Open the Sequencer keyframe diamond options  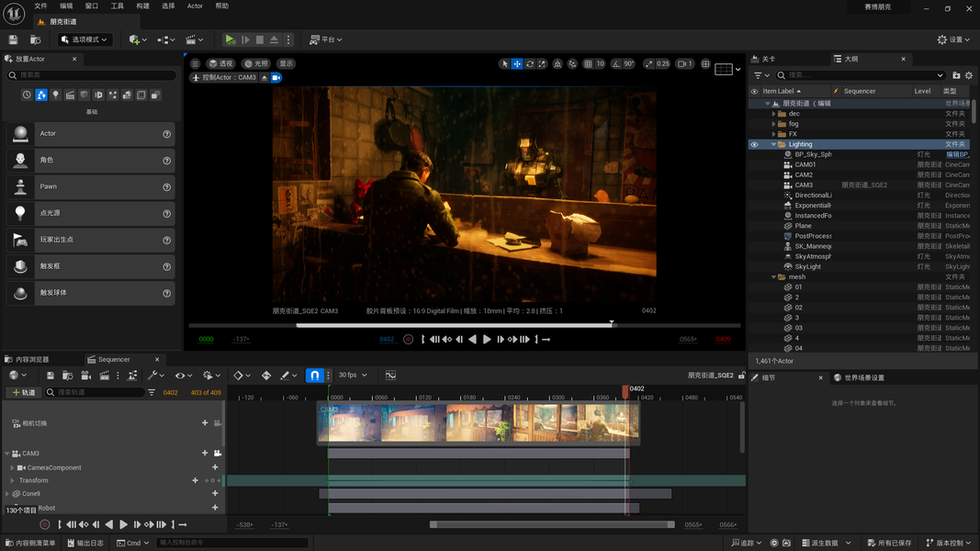(x=242, y=376)
